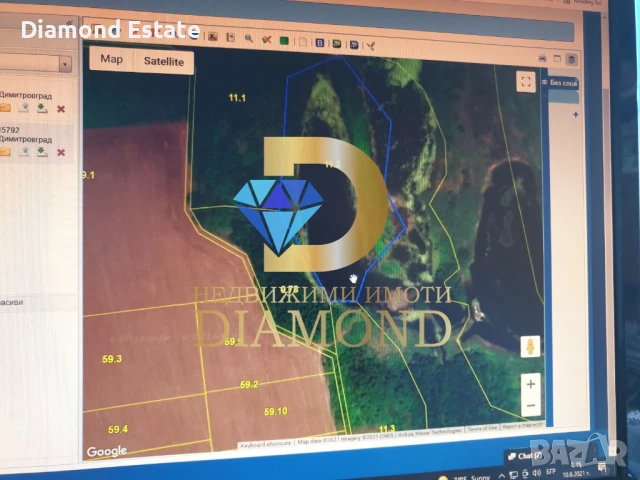Delete first Димитровград entry with red X
Viewport: 640px width, 480px height.
pyautogui.click(x=61, y=109)
